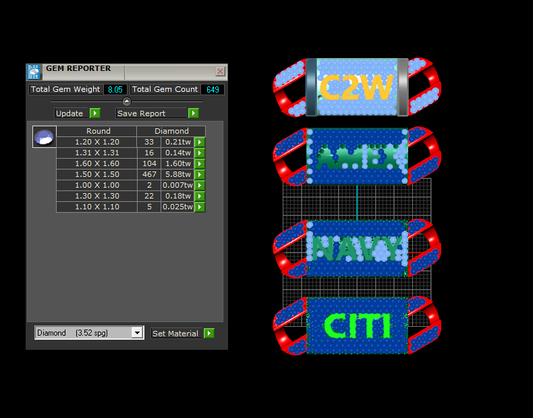
Task: Click green arrow next to Save Report
Action: click(193, 113)
